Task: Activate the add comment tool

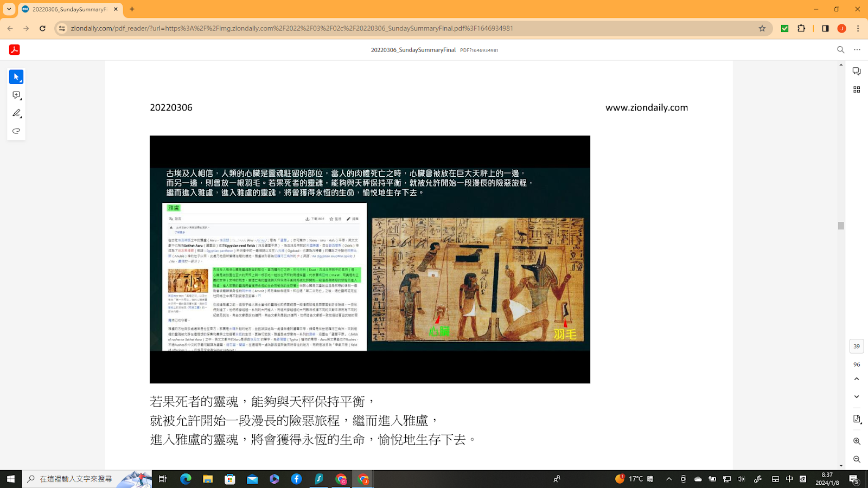Action: pyautogui.click(x=16, y=95)
